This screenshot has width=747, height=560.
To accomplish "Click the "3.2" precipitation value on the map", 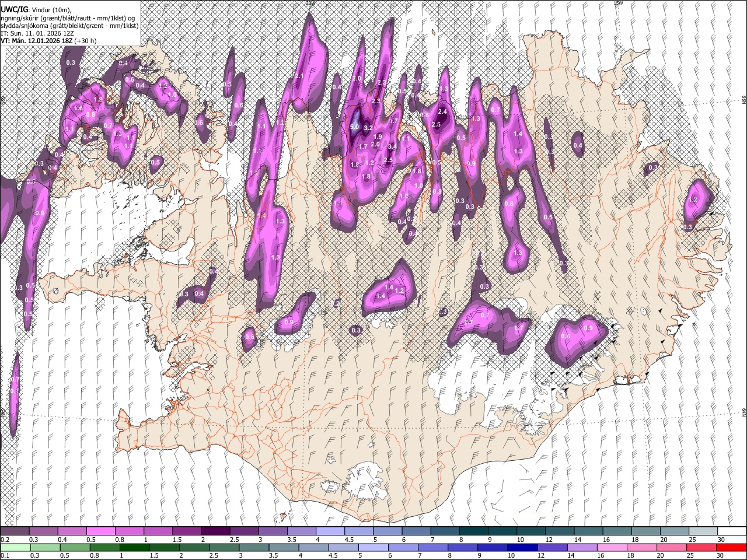I will click(x=368, y=128).
